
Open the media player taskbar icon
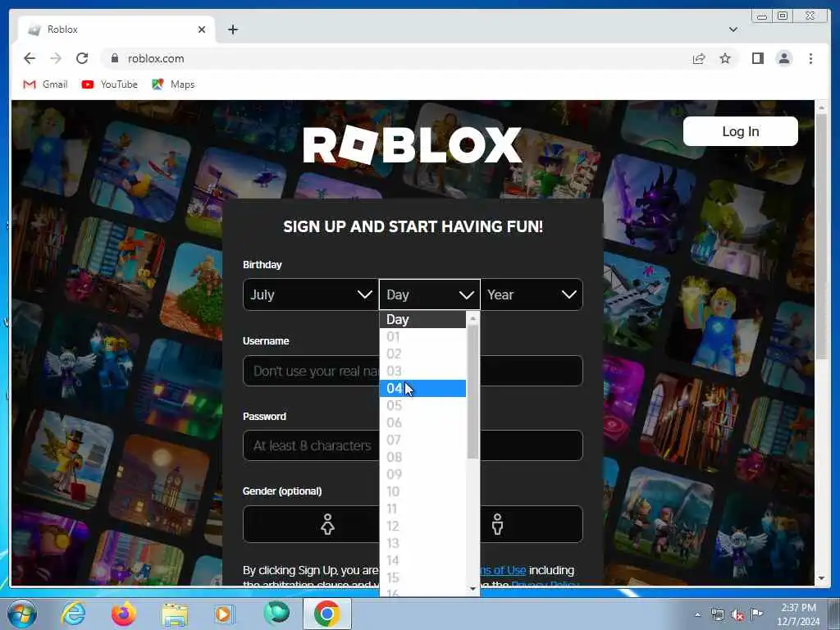click(224, 614)
